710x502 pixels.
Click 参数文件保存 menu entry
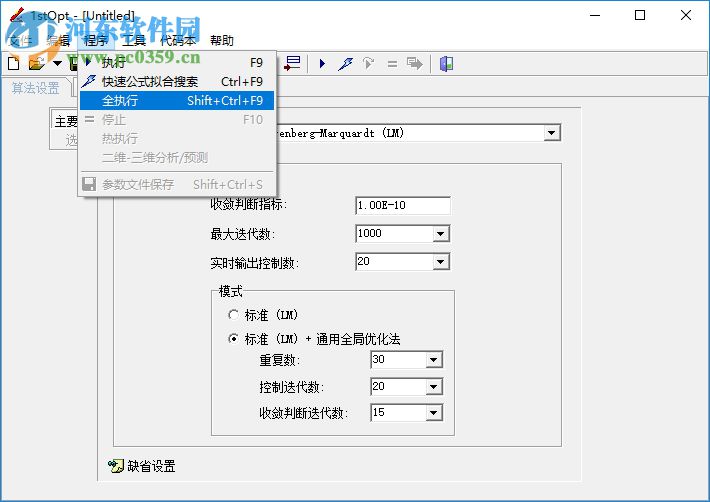[x=177, y=184]
